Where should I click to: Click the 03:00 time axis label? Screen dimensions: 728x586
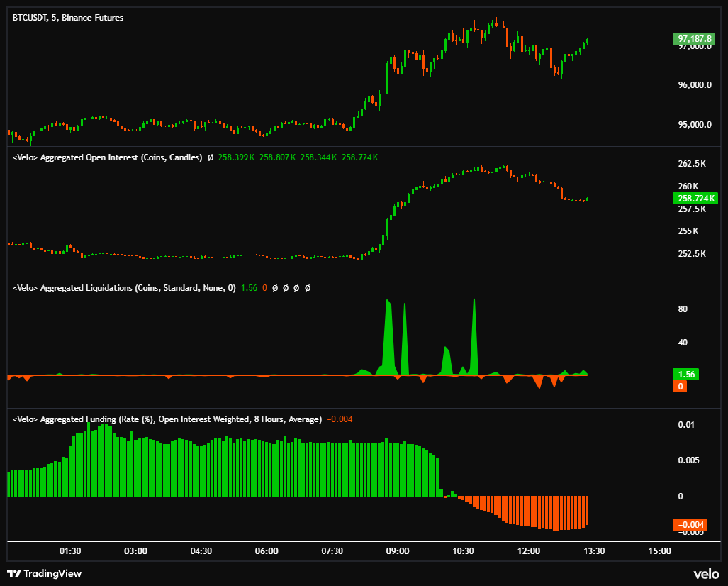point(135,551)
